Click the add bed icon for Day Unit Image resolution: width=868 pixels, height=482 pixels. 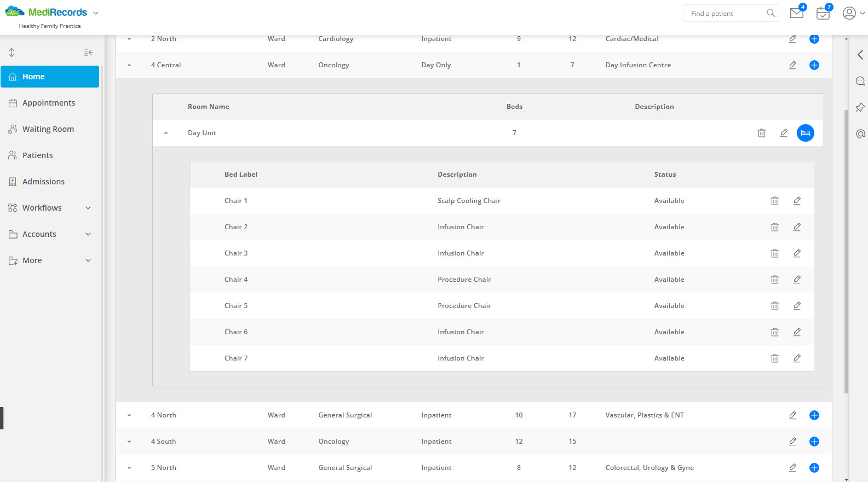(x=805, y=133)
